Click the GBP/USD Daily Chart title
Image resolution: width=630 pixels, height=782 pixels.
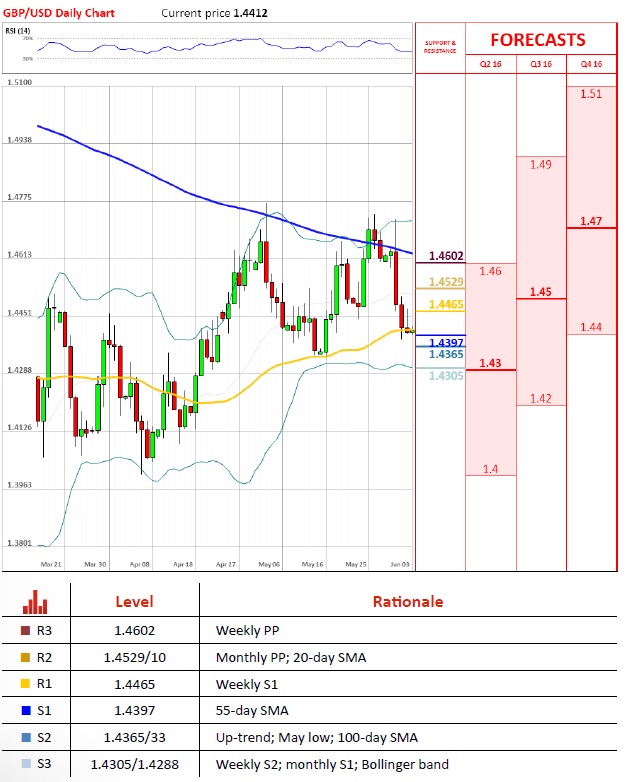(x=59, y=13)
